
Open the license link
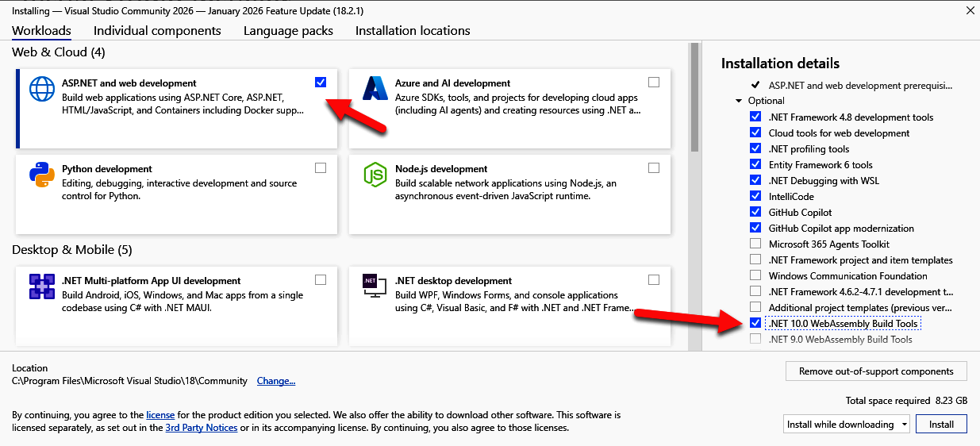click(x=160, y=415)
